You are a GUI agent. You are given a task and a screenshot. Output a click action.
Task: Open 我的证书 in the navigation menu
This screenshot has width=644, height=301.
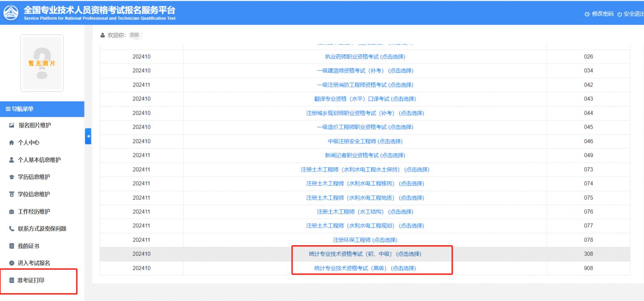point(28,246)
